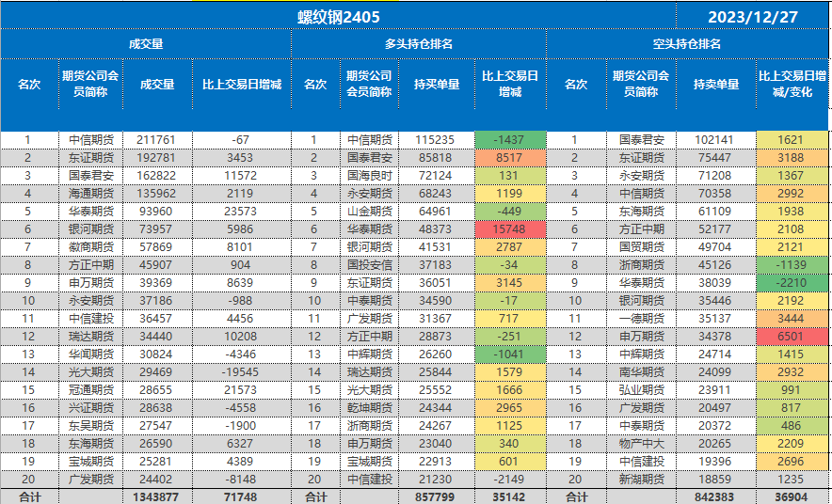Click the volume change value -8148
This screenshot has width=832, height=504.
[x=242, y=480]
